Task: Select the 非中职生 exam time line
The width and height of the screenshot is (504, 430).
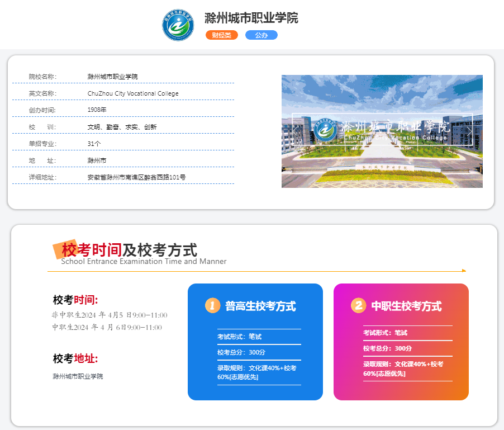Action: point(110,315)
